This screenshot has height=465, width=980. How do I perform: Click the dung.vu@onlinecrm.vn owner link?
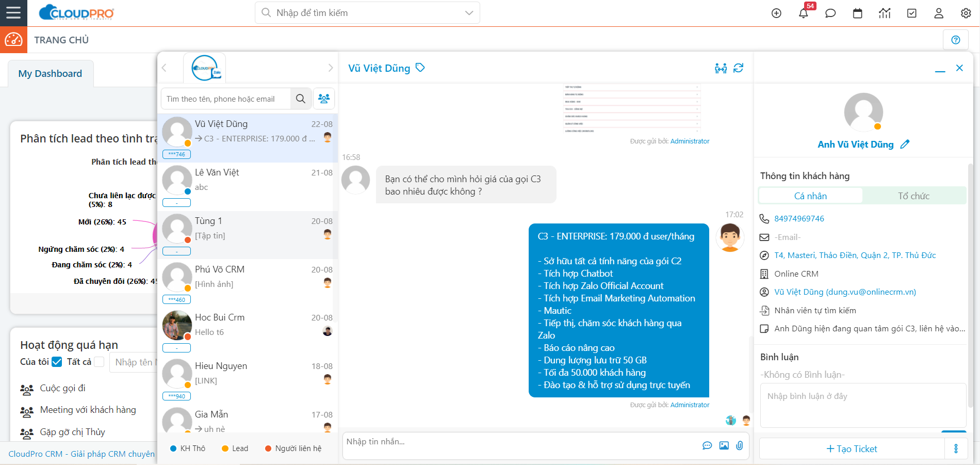click(x=845, y=292)
